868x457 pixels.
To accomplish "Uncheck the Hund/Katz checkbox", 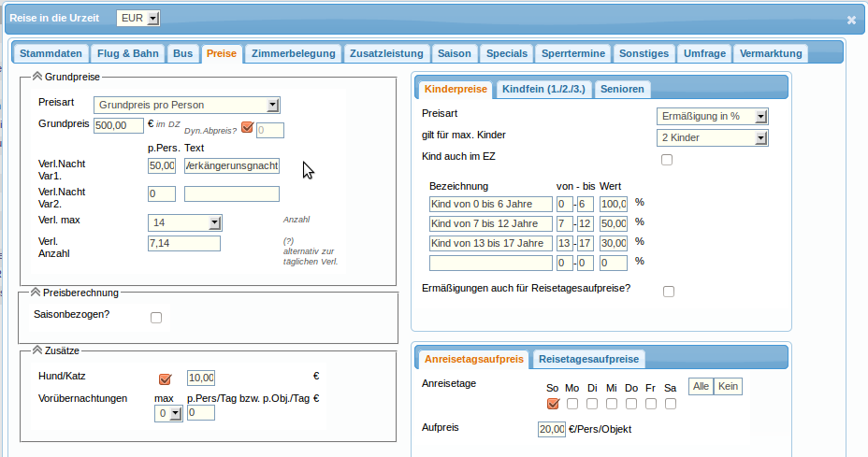I will [x=166, y=378].
